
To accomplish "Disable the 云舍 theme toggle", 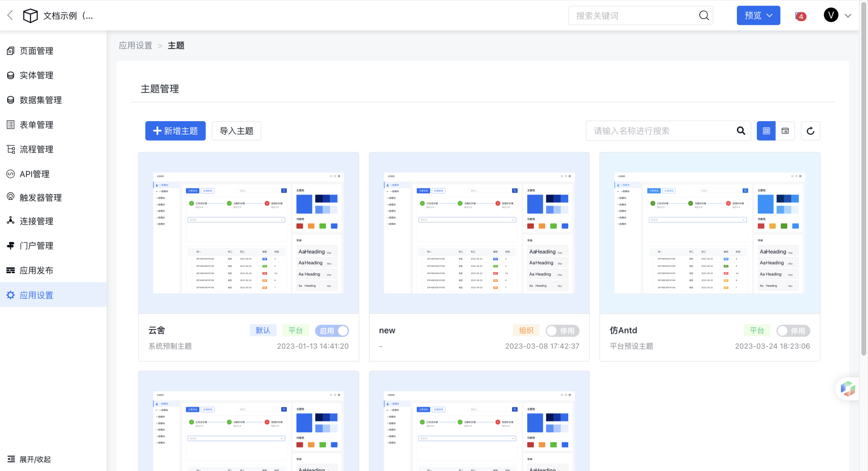I will click(332, 331).
